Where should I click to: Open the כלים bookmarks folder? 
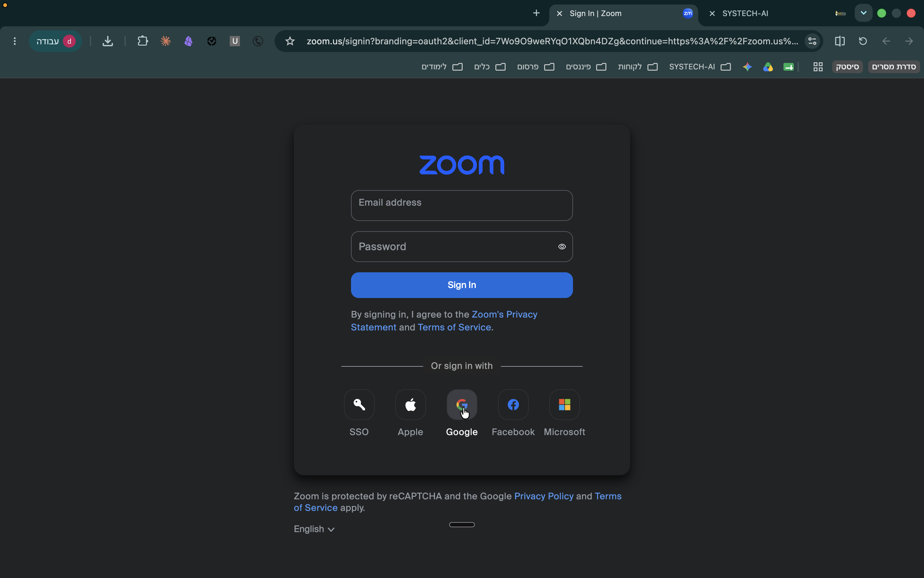tap(490, 67)
